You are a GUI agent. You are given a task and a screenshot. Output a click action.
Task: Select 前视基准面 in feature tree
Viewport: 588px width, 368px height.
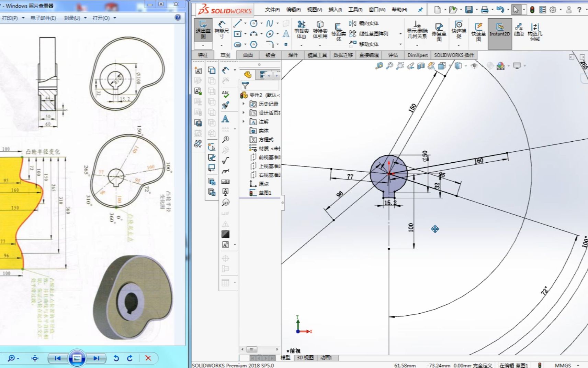click(265, 157)
